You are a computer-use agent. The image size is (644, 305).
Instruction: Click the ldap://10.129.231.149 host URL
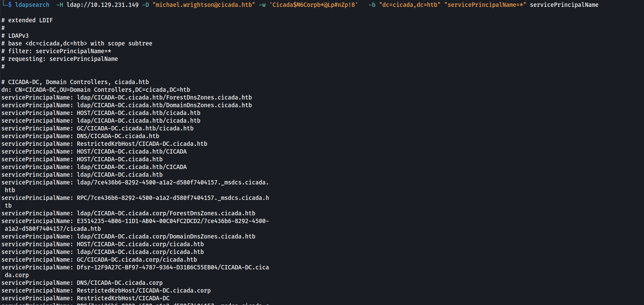coord(103,5)
